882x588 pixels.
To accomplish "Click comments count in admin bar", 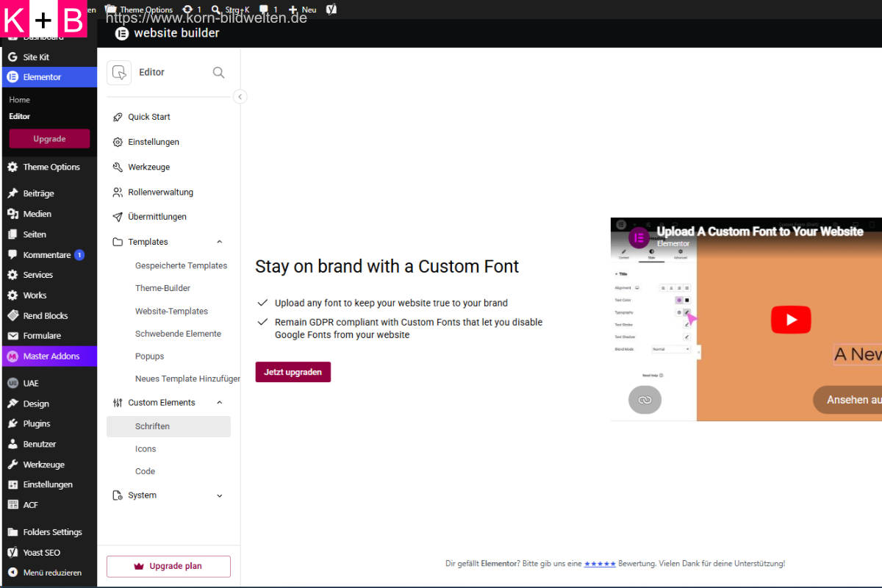I will (x=268, y=10).
